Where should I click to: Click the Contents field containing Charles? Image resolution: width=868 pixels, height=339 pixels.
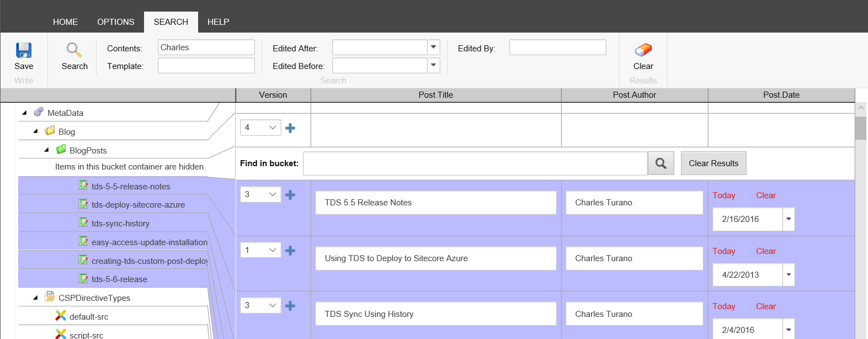[206, 47]
